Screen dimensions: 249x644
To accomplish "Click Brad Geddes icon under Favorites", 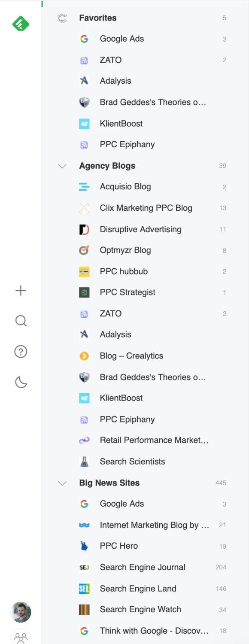I will tap(84, 102).
